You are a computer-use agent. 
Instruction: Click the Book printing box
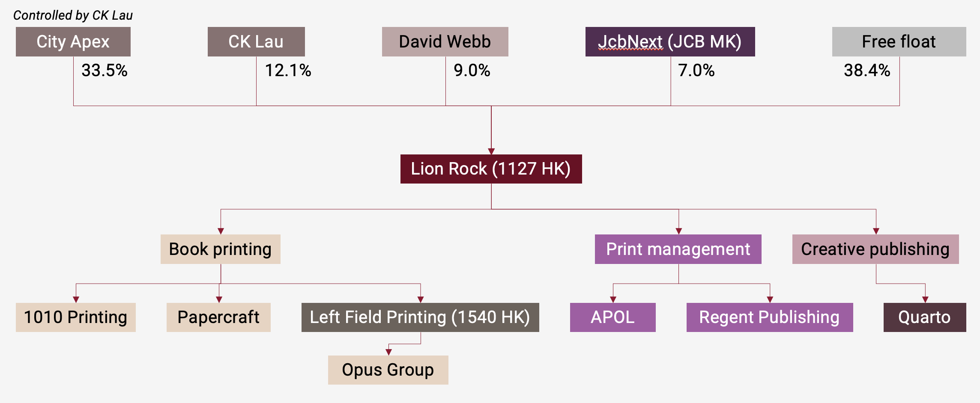click(x=220, y=249)
